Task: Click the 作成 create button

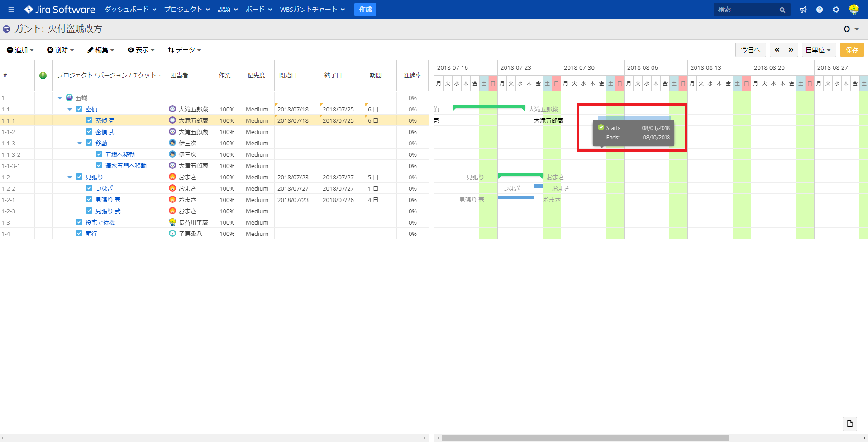Action: coord(365,10)
